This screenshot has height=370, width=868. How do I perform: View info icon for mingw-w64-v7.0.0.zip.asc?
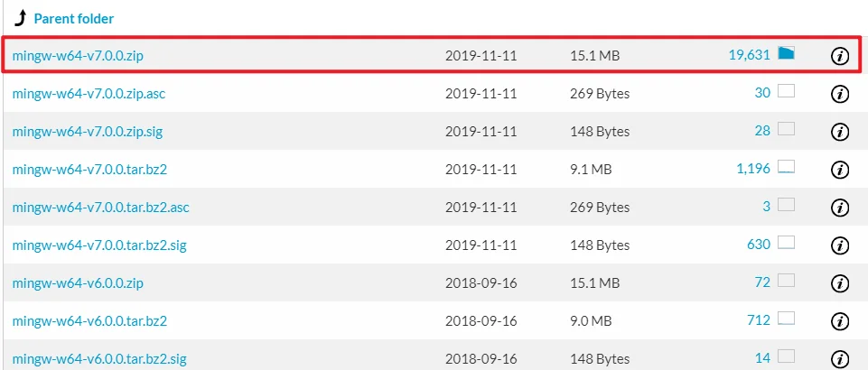840,94
